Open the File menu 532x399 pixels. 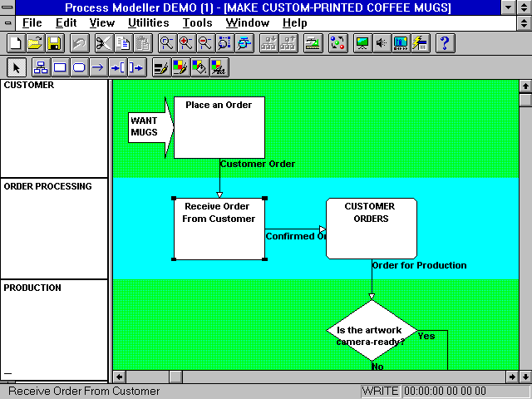pyautogui.click(x=32, y=23)
